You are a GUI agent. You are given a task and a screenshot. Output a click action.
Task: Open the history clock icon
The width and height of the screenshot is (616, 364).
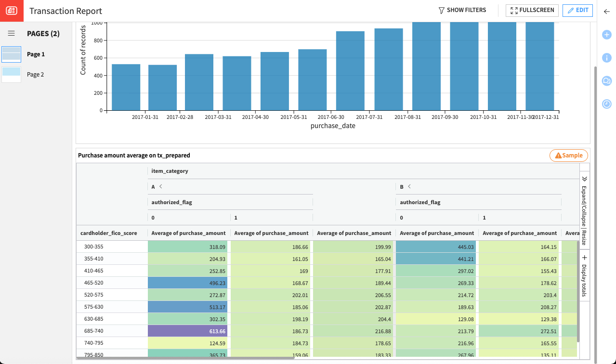tap(606, 104)
